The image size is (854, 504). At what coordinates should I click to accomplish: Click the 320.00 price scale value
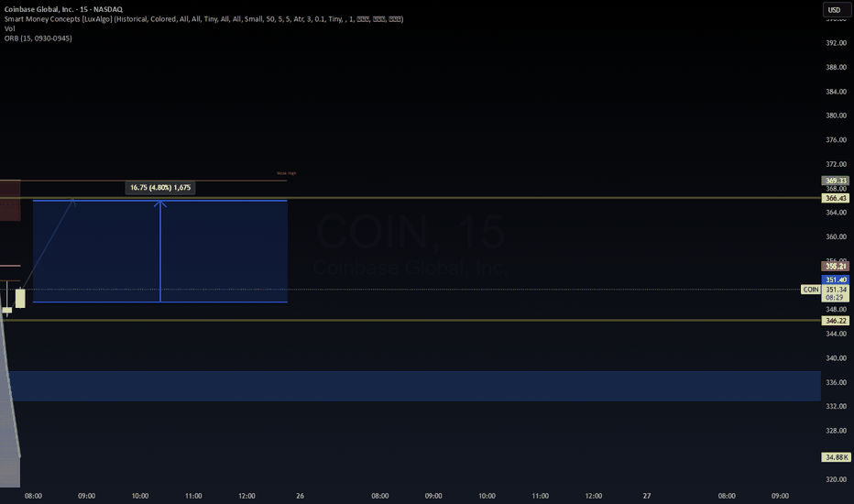tap(836, 479)
